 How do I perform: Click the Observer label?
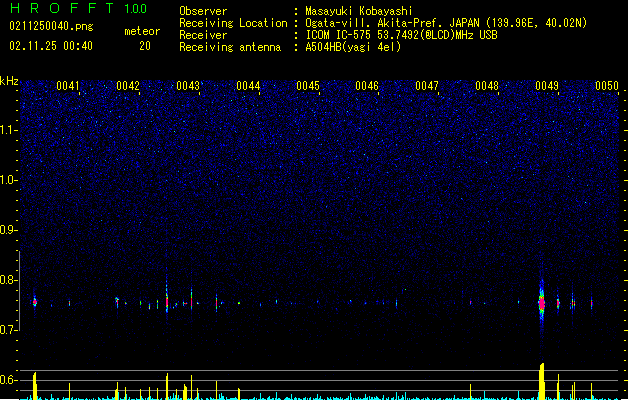pyautogui.click(x=203, y=11)
